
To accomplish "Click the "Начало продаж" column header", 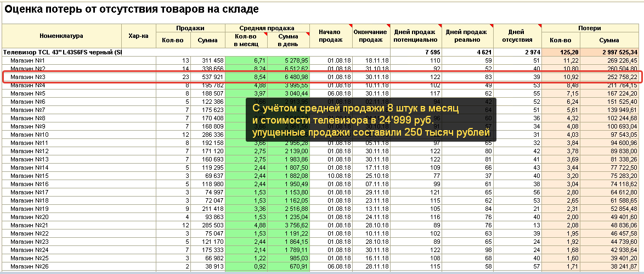I will click(x=330, y=36).
